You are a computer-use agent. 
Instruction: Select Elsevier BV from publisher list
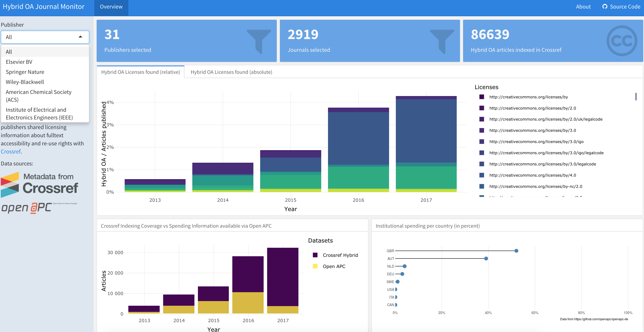click(19, 62)
